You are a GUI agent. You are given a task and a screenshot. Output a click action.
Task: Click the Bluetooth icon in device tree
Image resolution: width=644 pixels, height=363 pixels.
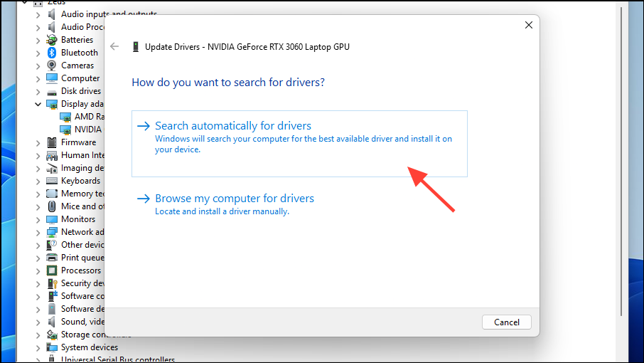coord(52,53)
